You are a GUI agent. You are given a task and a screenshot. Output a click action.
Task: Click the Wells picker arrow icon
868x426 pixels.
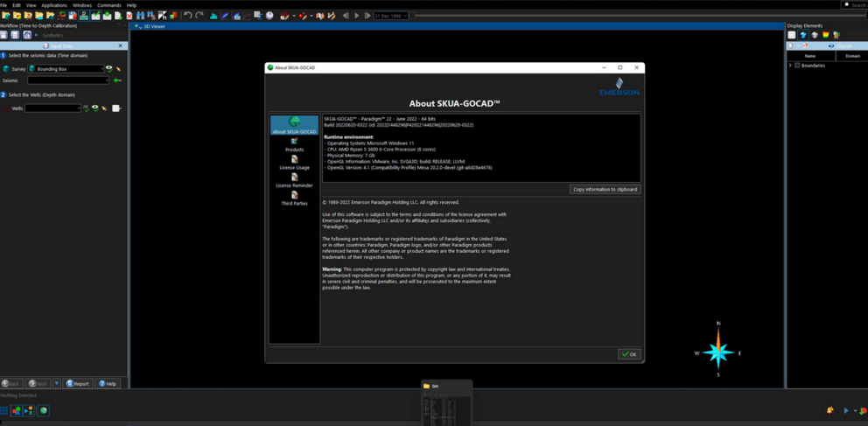(103, 108)
